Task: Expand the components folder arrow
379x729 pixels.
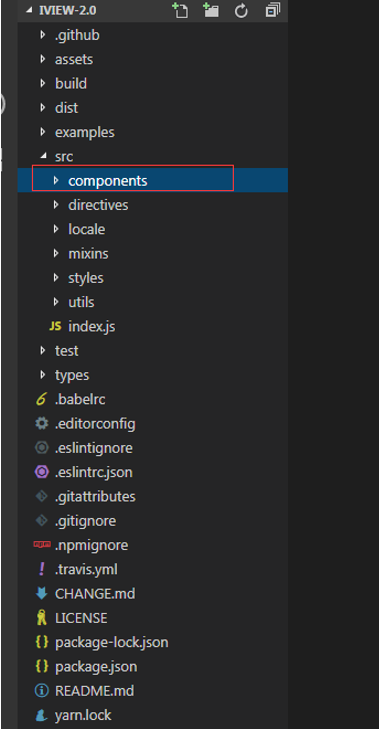Action: (x=56, y=180)
